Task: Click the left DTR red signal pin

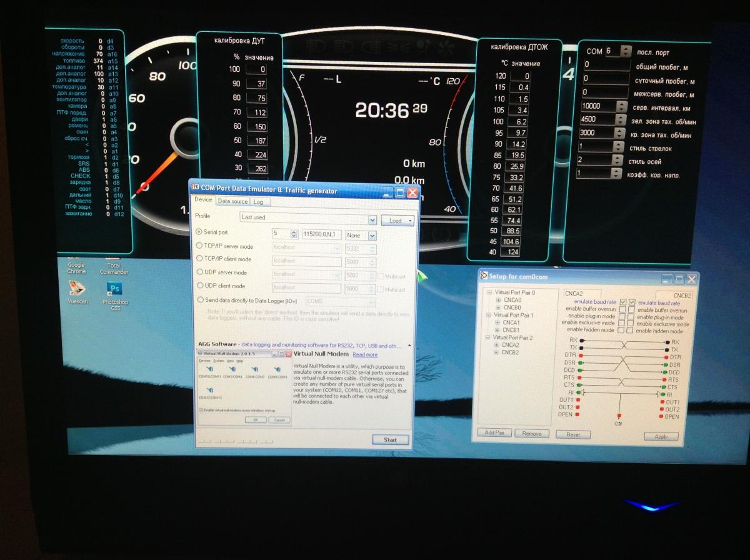Action: point(580,356)
